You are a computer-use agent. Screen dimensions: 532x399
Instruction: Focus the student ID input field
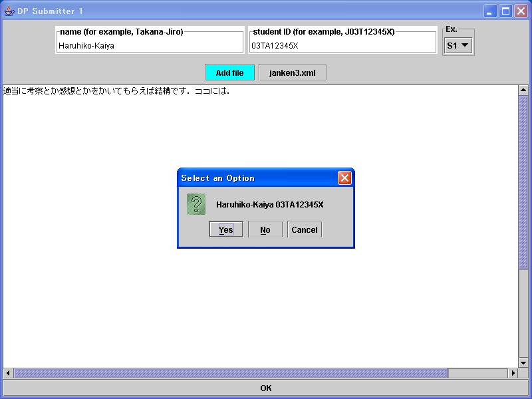pyautogui.click(x=342, y=46)
